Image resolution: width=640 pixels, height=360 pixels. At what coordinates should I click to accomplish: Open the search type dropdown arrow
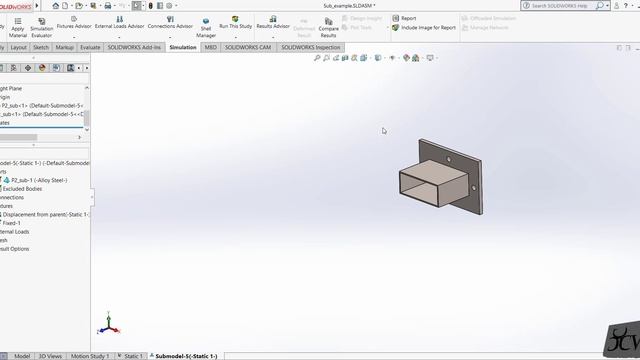click(x=607, y=6)
